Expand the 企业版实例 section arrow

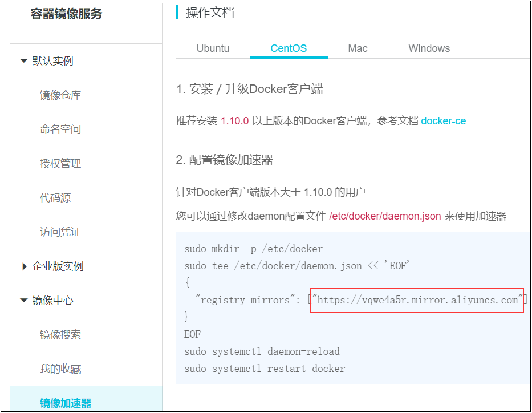click(x=24, y=266)
